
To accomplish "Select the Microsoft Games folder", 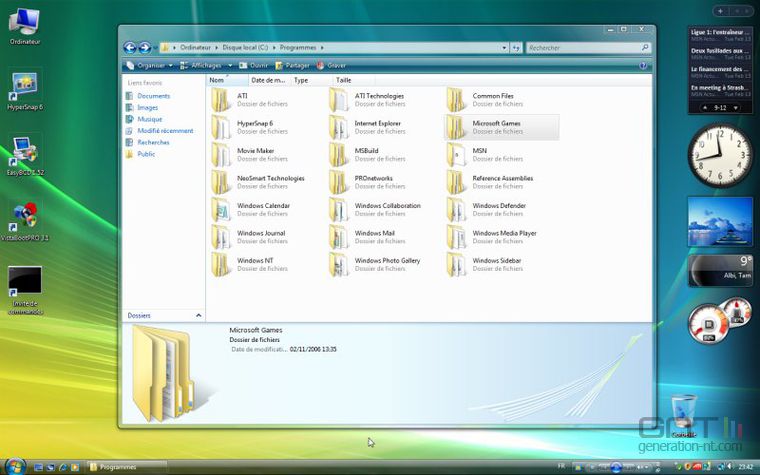I will 502,127.
